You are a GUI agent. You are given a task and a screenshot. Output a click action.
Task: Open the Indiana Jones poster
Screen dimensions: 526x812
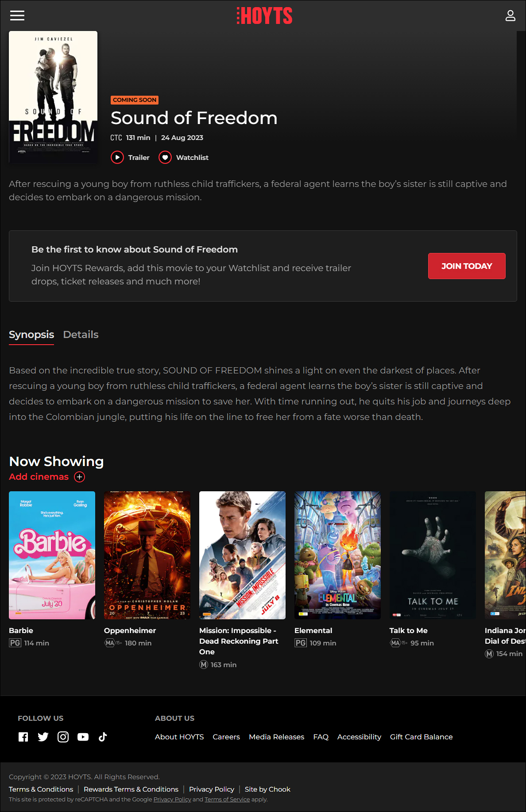coord(505,555)
